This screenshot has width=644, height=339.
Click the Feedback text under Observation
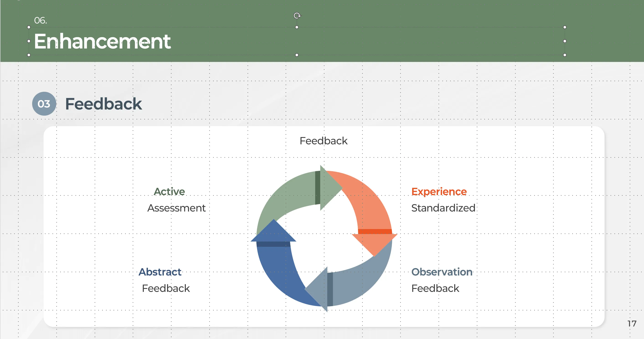pos(435,288)
